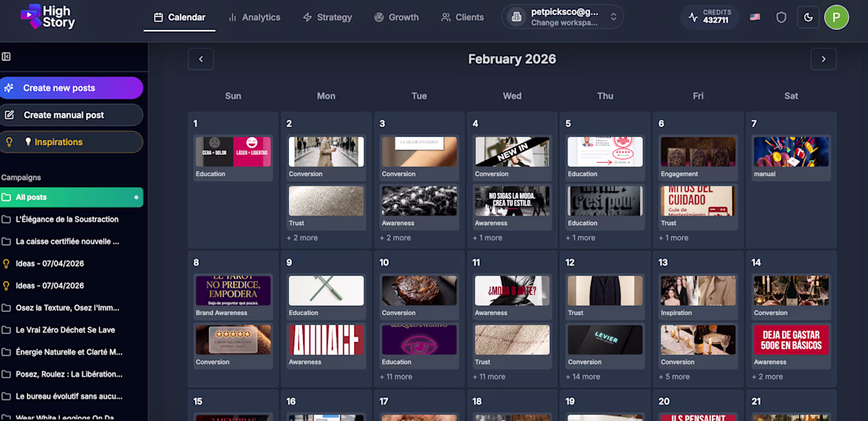The height and width of the screenshot is (421, 868).
Task: Click the Campaigns section heading
Action: tap(21, 178)
